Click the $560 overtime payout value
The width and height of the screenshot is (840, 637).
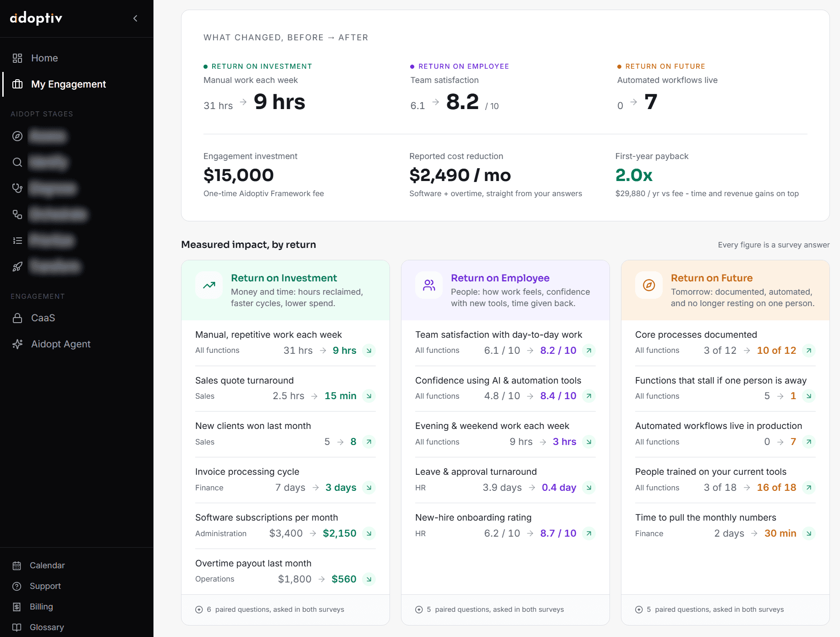pos(344,579)
